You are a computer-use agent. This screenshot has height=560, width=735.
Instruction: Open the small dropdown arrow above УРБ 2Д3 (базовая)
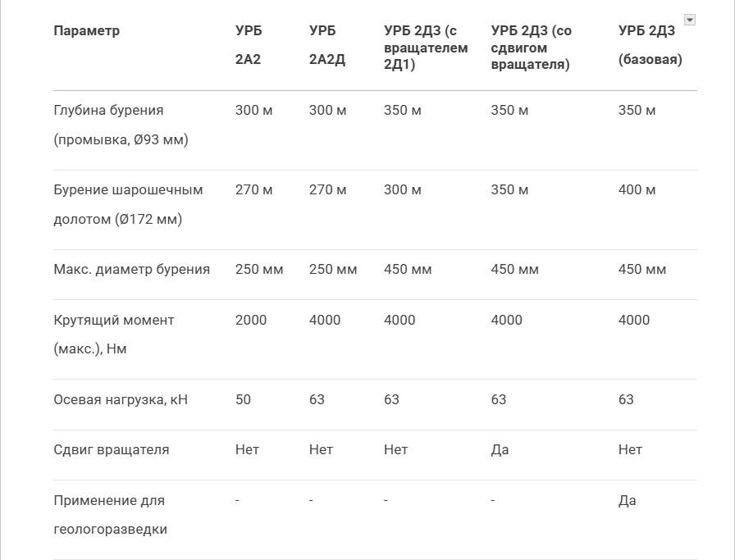click(690, 20)
